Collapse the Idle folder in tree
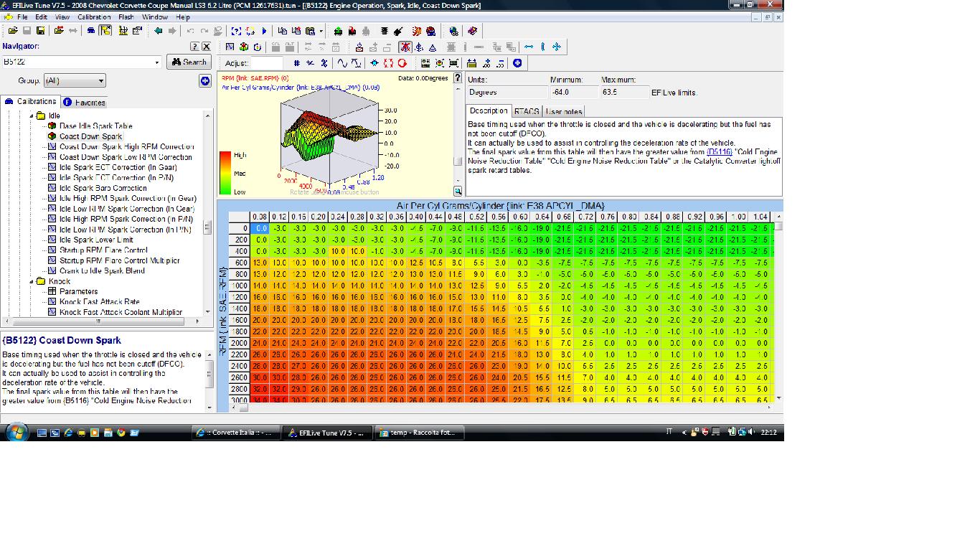The width and height of the screenshot is (980, 551). click(32, 116)
